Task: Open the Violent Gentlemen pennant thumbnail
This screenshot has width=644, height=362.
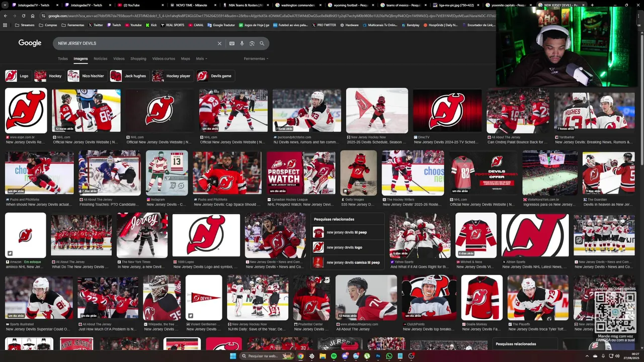Action: [x=204, y=298]
